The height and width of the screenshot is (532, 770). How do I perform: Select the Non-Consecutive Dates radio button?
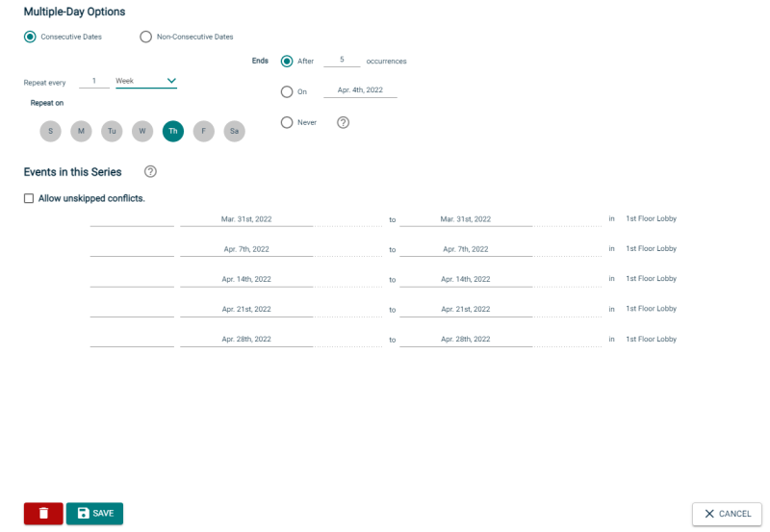(x=146, y=37)
